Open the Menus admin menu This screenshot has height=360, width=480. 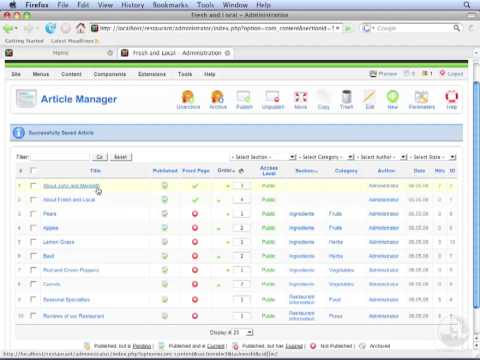point(41,74)
